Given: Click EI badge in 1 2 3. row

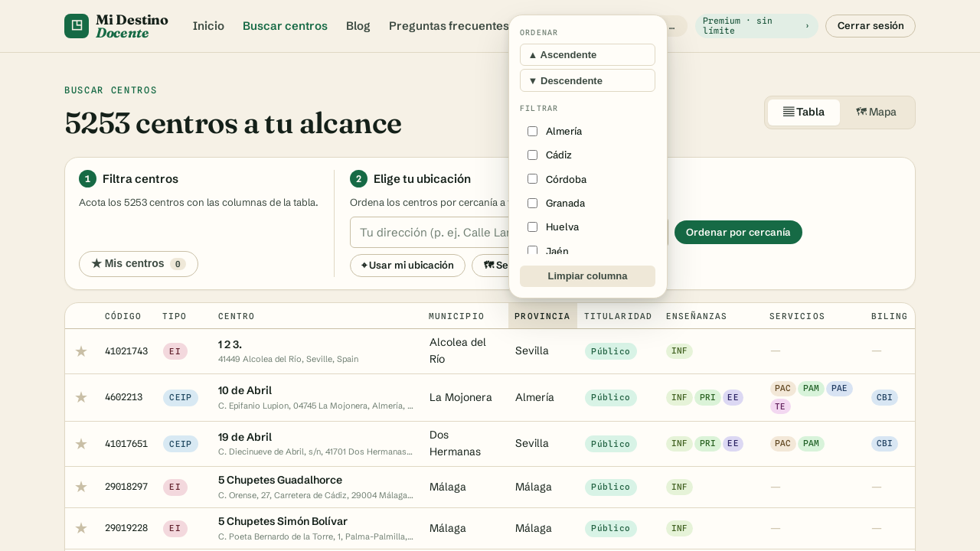Looking at the screenshot, I should click(x=175, y=351).
